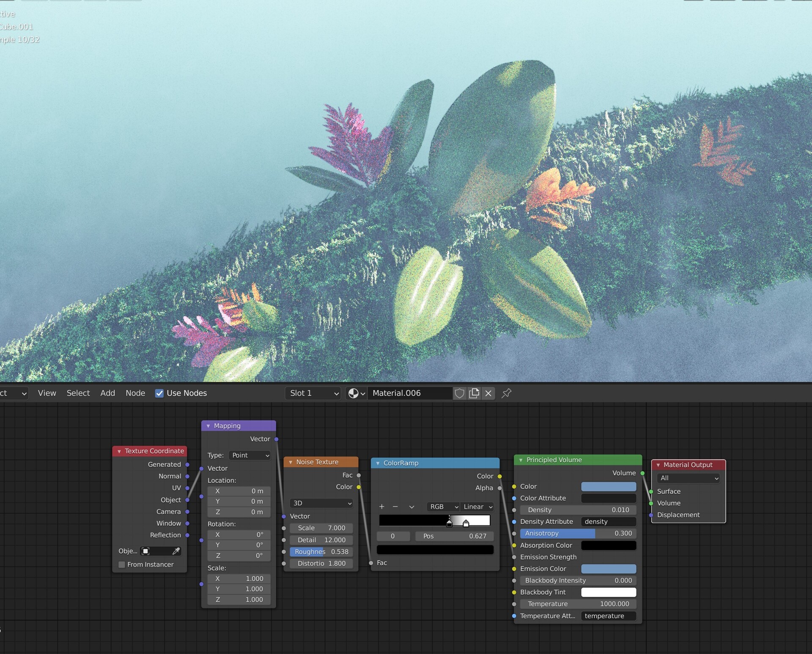The width and height of the screenshot is (812, 654).
Task: Enable the From Instancer checkbox
Action: (x=122, y=564)
